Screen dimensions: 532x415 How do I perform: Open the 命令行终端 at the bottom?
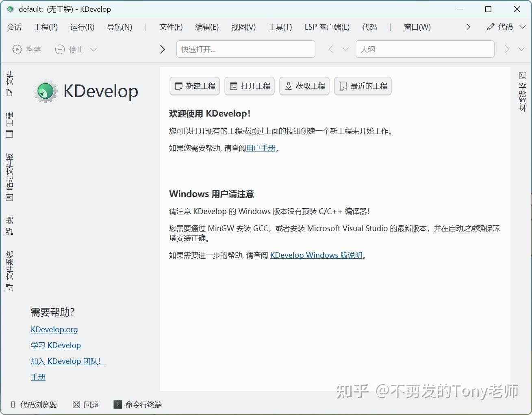tap(137, 404)
